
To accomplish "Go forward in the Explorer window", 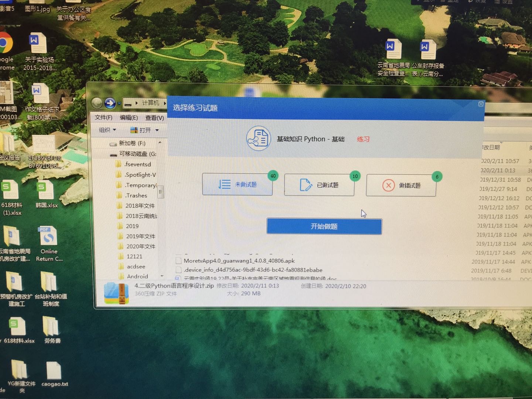I will [110, 103].
